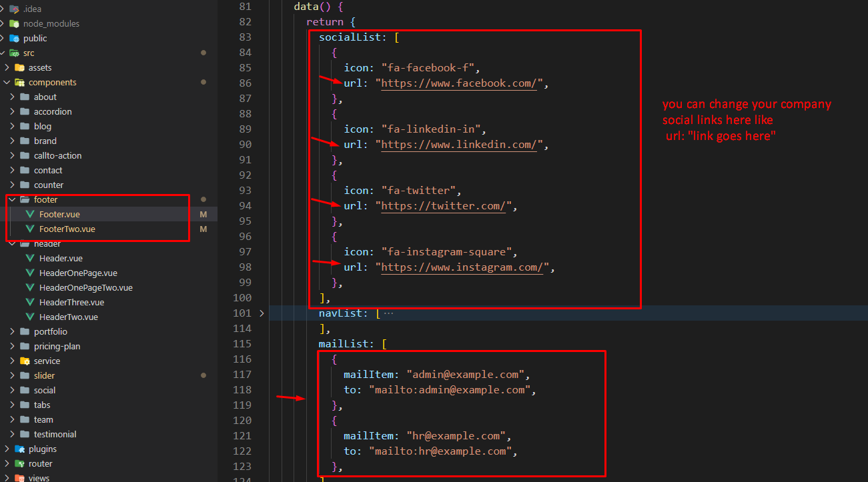Click the public folder icon

click(14, 38)
